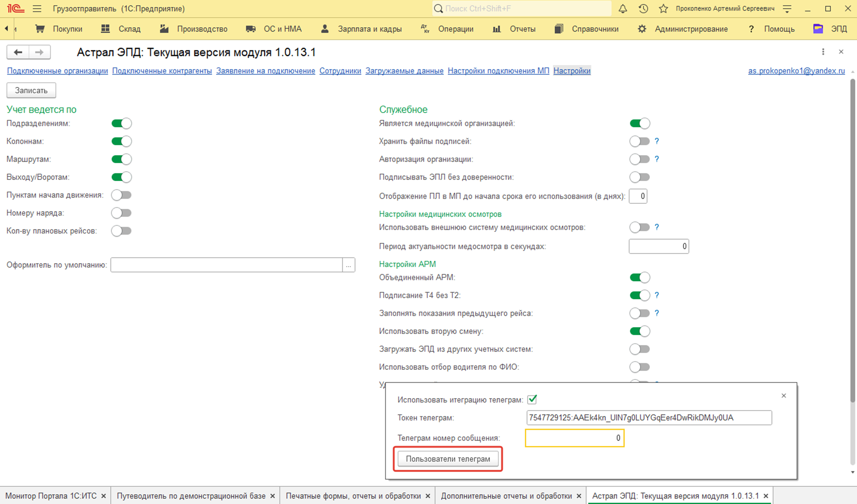Click Телеграм номер сообщения field
This screenshot has height=504, width=857.
tap(575, 438)
